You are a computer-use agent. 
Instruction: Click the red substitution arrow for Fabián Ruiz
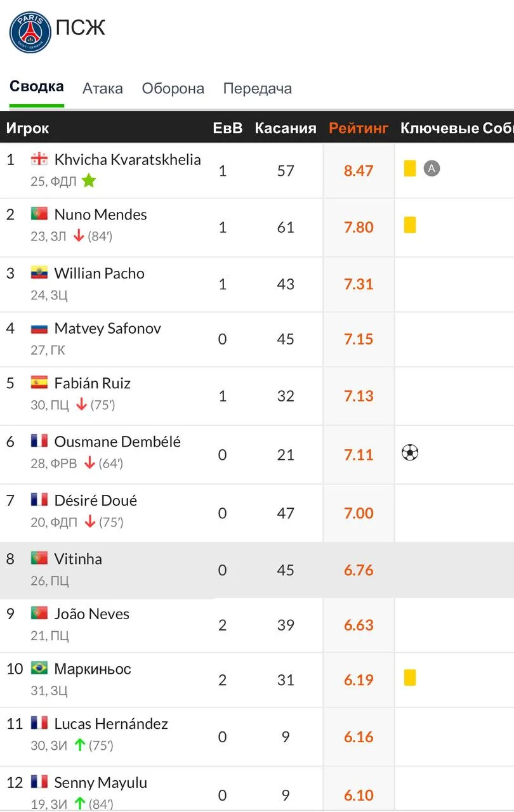(x=81, y=404)
